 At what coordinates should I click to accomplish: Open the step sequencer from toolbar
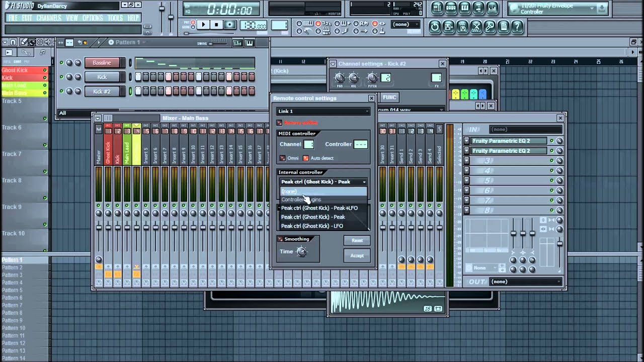pos(451,8)
